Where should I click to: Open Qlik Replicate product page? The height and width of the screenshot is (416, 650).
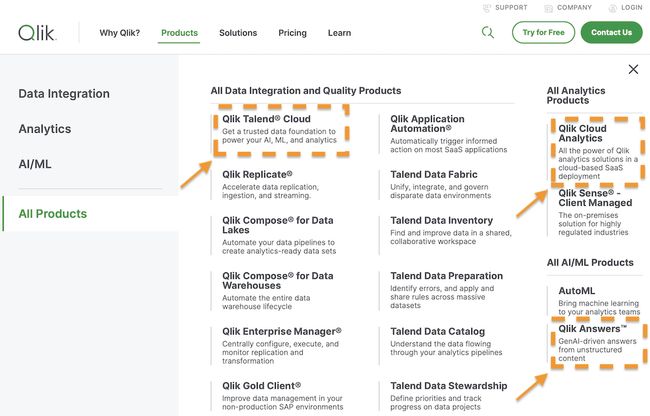pyautogui.click(x=257, y=174)
